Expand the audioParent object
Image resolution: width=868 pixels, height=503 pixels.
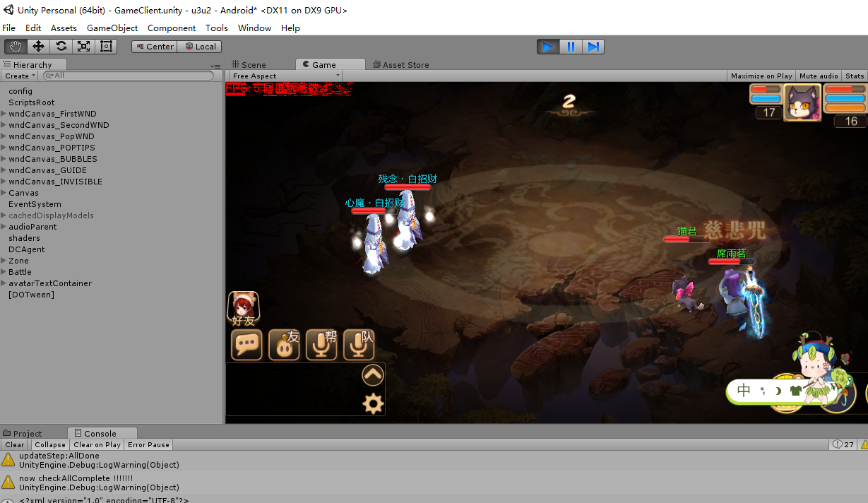pos(4,227)
